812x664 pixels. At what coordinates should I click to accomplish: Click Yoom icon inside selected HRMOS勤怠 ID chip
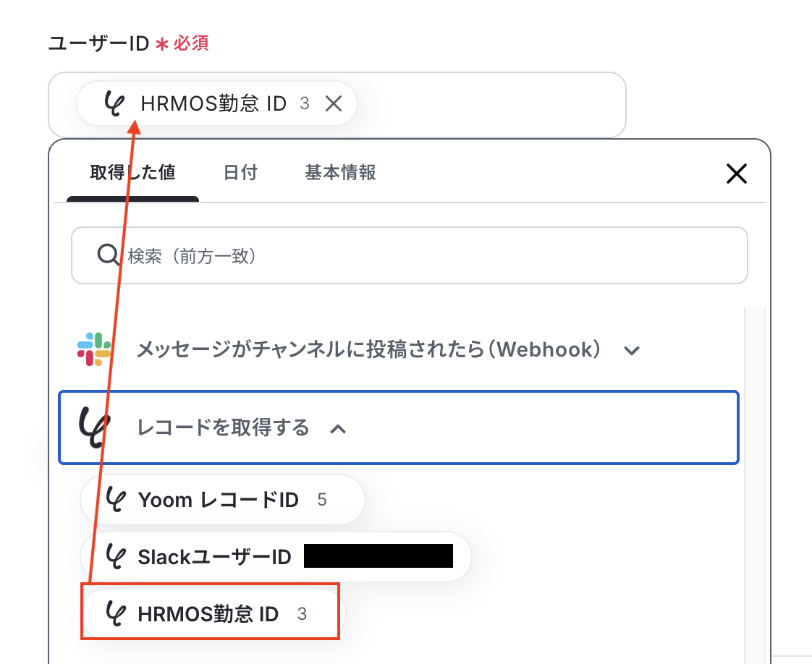point(114,103)
